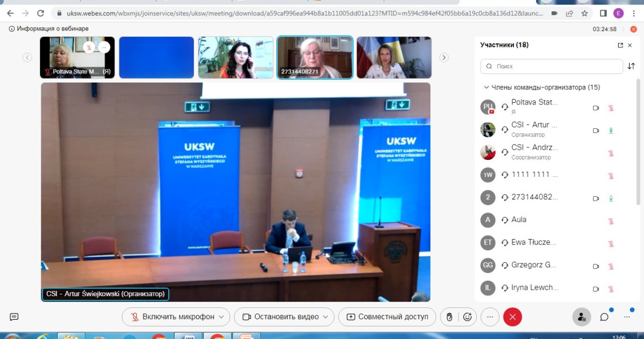
Task: Click camera icon in Grzegorz G... row
Action: tap(596, 266)
